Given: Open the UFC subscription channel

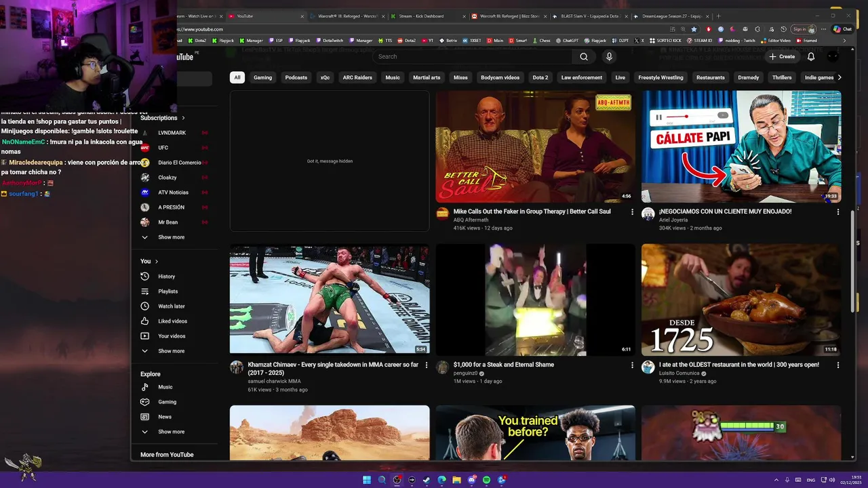Looking at the screenshot, I should coord(163,148).
